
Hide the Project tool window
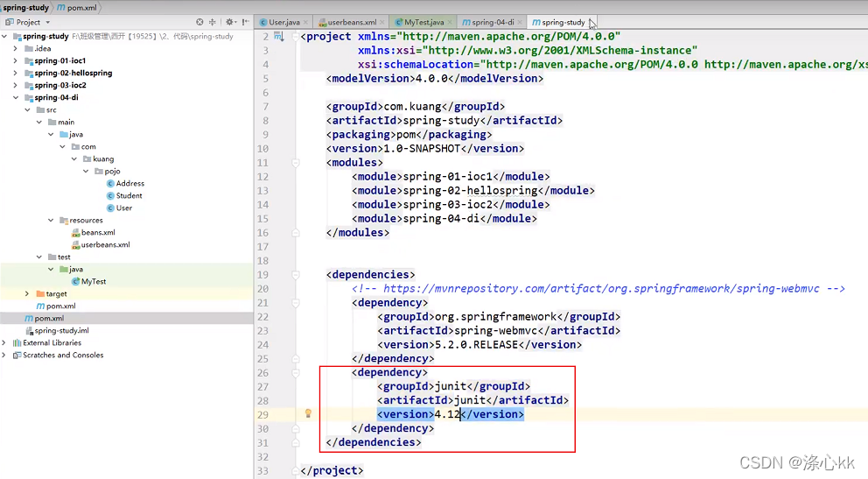245,22
